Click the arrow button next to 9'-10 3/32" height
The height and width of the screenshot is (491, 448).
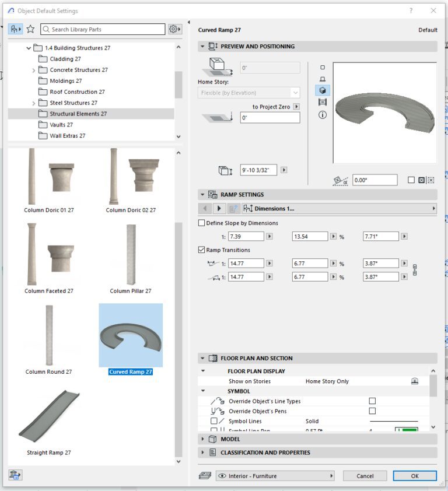[x=284, y=170]
